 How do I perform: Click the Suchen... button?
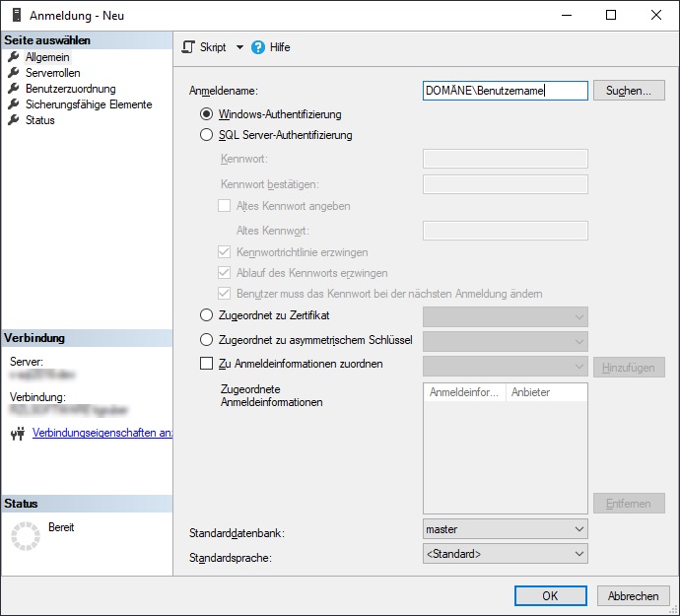point(629,91)
